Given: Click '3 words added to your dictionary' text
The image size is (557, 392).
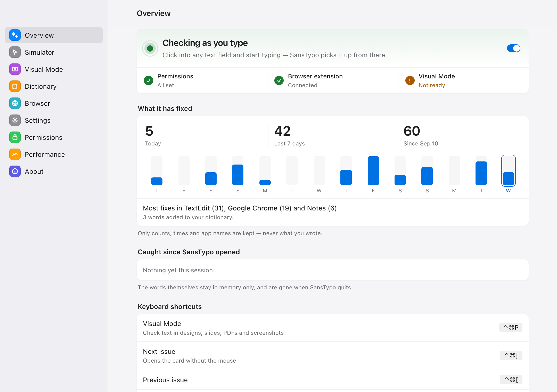Looking at the screenshot, I should tap(188, 217).
